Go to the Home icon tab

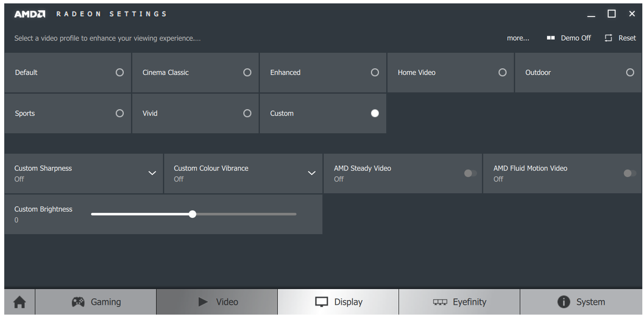19,302
